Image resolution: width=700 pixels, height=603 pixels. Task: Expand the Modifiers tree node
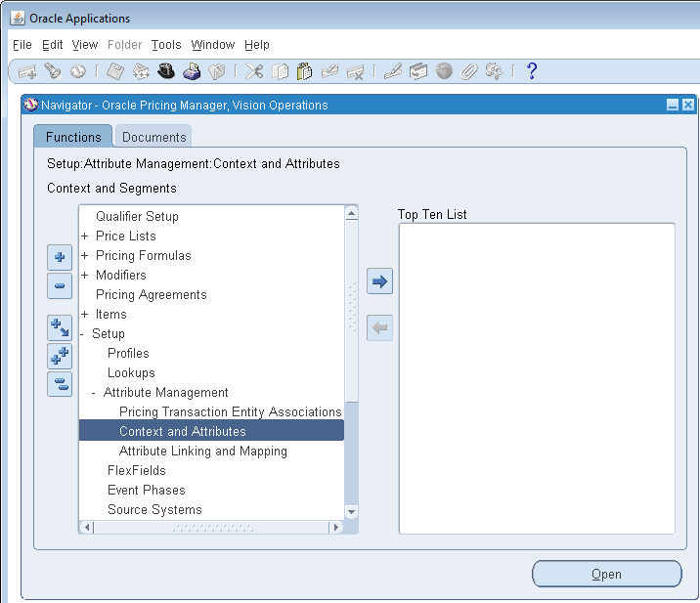[x=85, y=275]
